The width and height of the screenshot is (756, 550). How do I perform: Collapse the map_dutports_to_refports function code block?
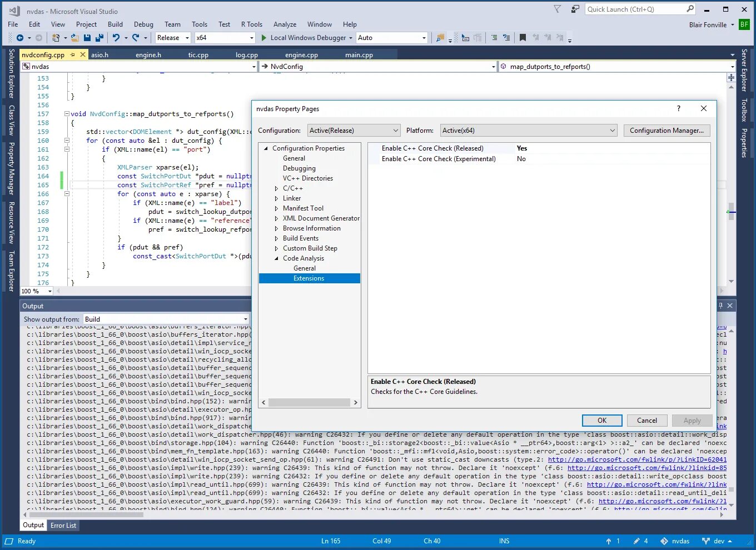pyautogui.click(x=67, y=114)
